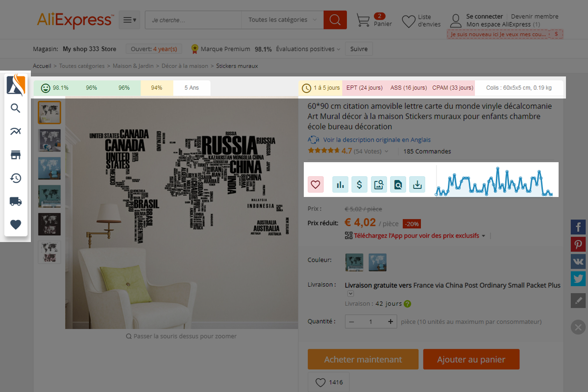Image resolution: width=588 pixels, height=392 pixels.
Task: Click the quantity input field
Action: [x=371, y=322]
